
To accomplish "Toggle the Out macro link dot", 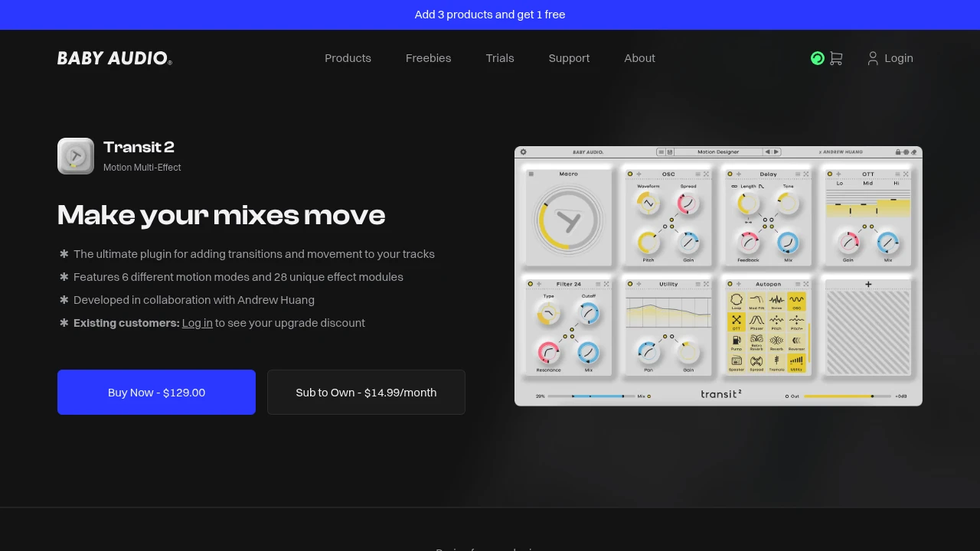I will (x=787, y=396).
